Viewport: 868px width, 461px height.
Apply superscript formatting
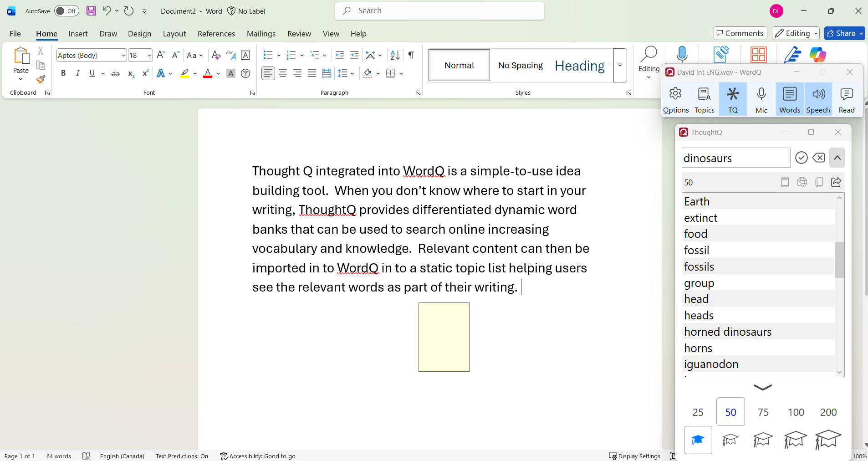click(x=146, y=73)
